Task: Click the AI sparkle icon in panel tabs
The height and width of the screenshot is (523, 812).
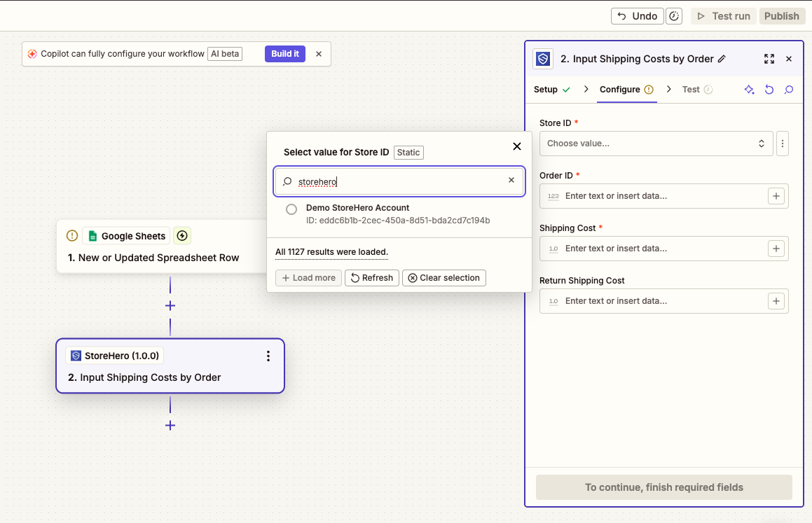Action: (749, 90)
